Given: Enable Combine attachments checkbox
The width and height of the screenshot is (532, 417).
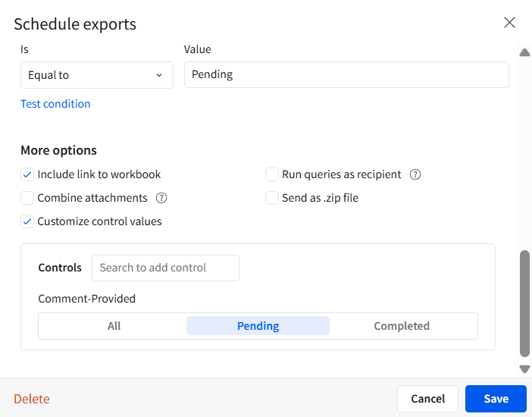Looking at the screenshot, I should pyautogui.click(x=27, y=198).
